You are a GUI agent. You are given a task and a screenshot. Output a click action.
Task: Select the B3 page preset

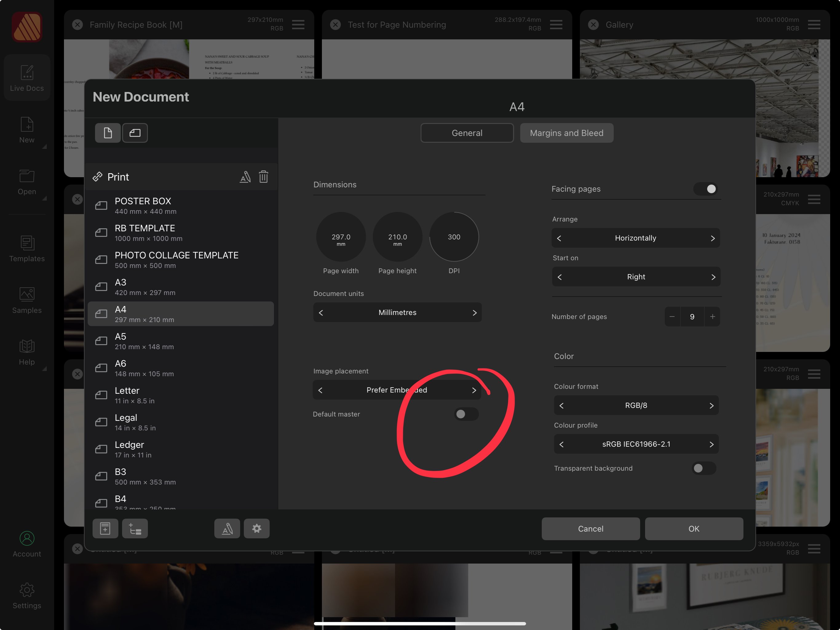coord(181,476)
